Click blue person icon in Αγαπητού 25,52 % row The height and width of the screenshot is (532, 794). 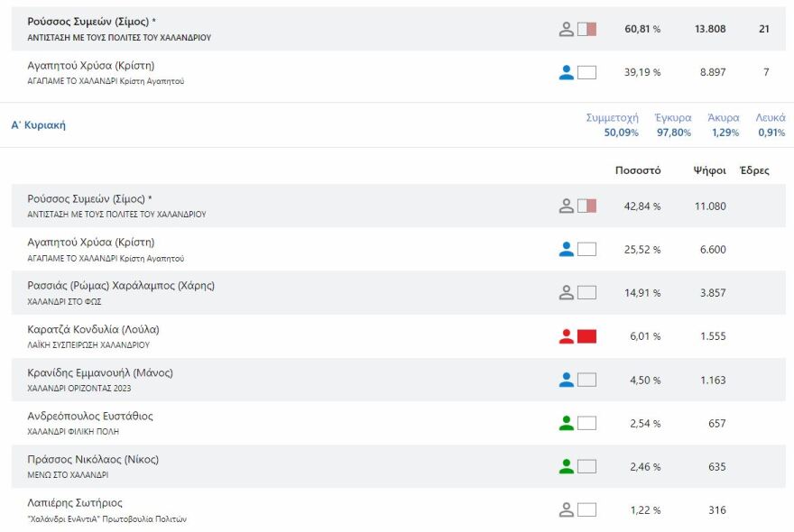[567, 249]
